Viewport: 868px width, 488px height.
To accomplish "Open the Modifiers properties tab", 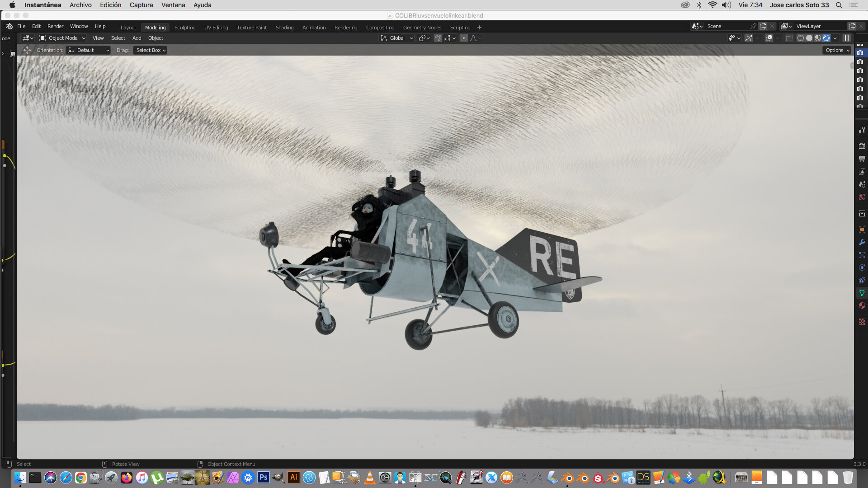I will pyautogui.click(x=862, y=242).
